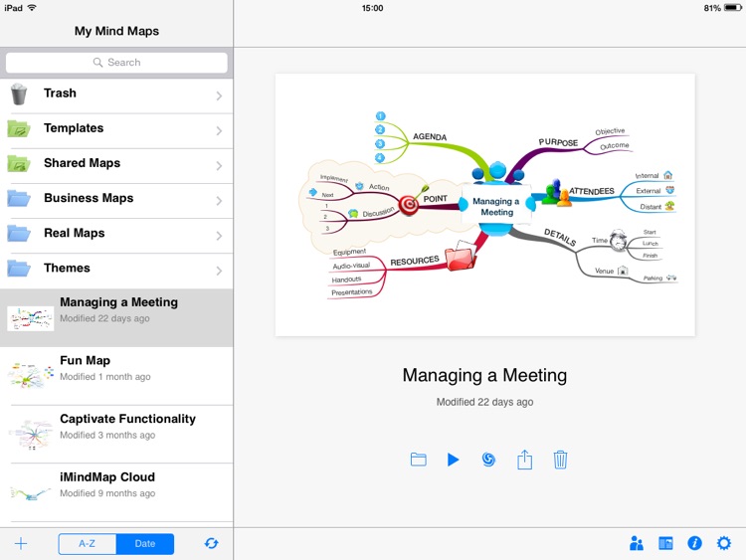Expand Business Maps row chevron
The height and width of the screenshot is (560, 746).
219,201
